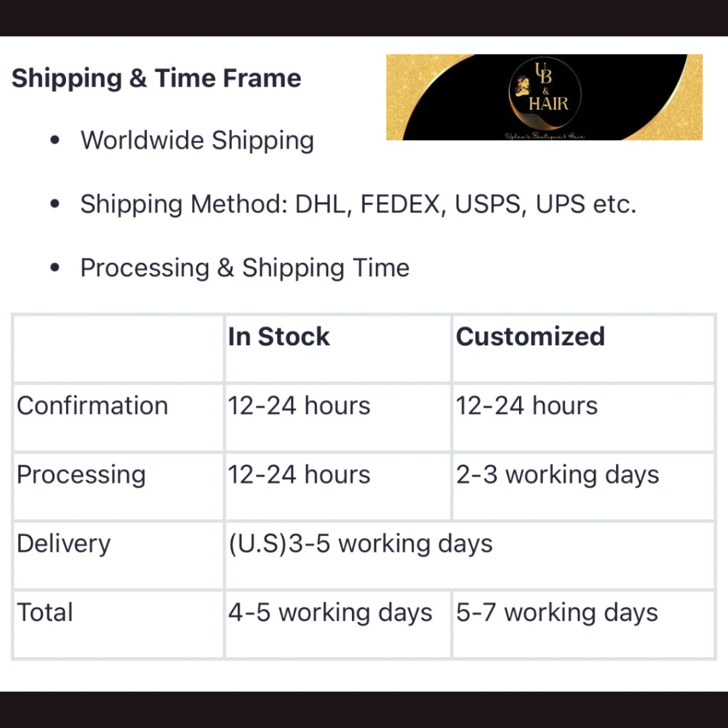
Task: Click the empty top-left table cell
Action: (118, 348)
